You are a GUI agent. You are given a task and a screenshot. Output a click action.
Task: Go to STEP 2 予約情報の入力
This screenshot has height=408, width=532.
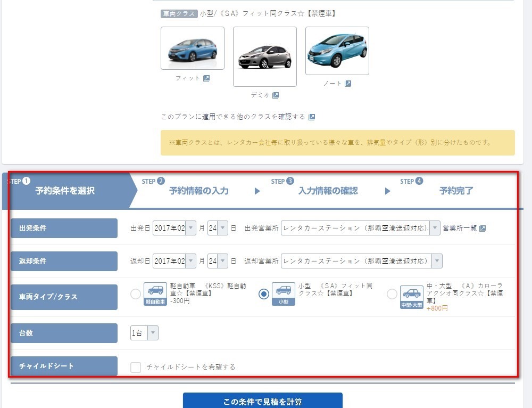[198, 191]
